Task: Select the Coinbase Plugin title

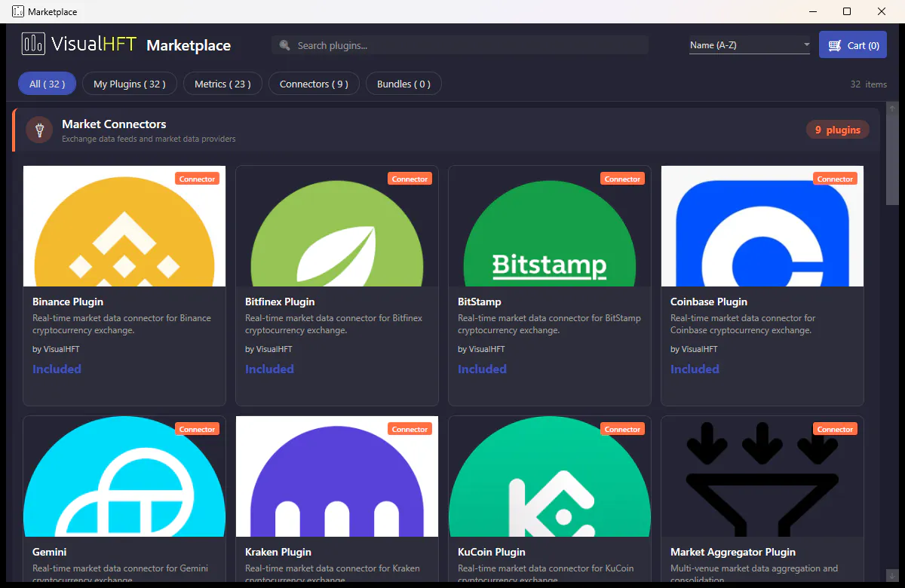Action: [709, 302]
